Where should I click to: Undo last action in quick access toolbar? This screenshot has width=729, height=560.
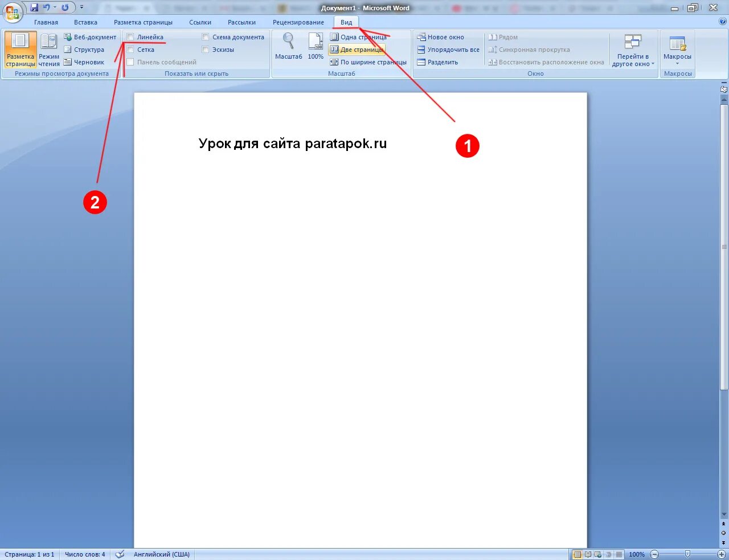pyautogui.click(x=47, y=7)
